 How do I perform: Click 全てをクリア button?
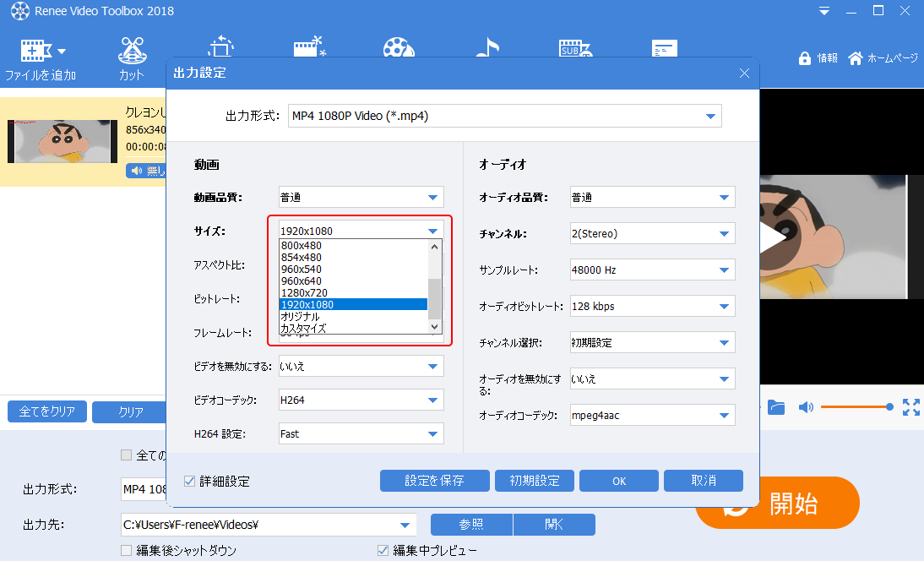(x=47, y=411)
